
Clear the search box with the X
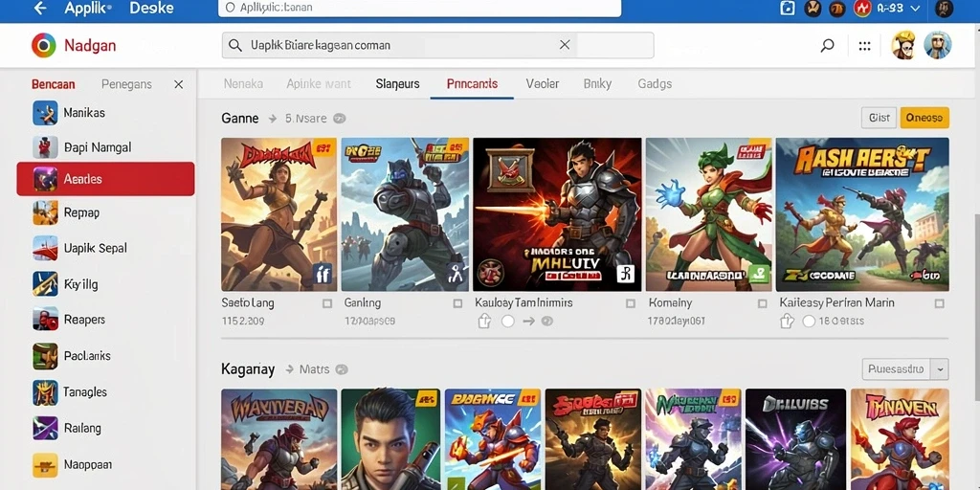click(565, 45)
